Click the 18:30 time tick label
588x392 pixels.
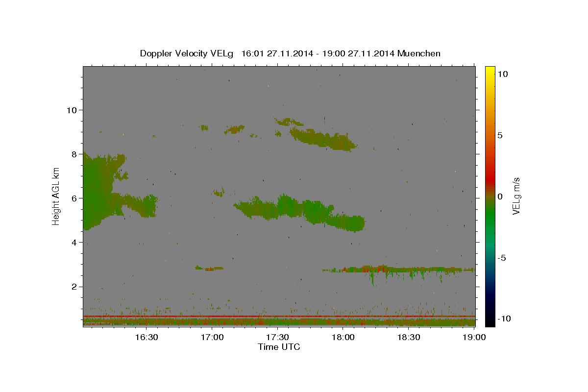pos(409,337)
